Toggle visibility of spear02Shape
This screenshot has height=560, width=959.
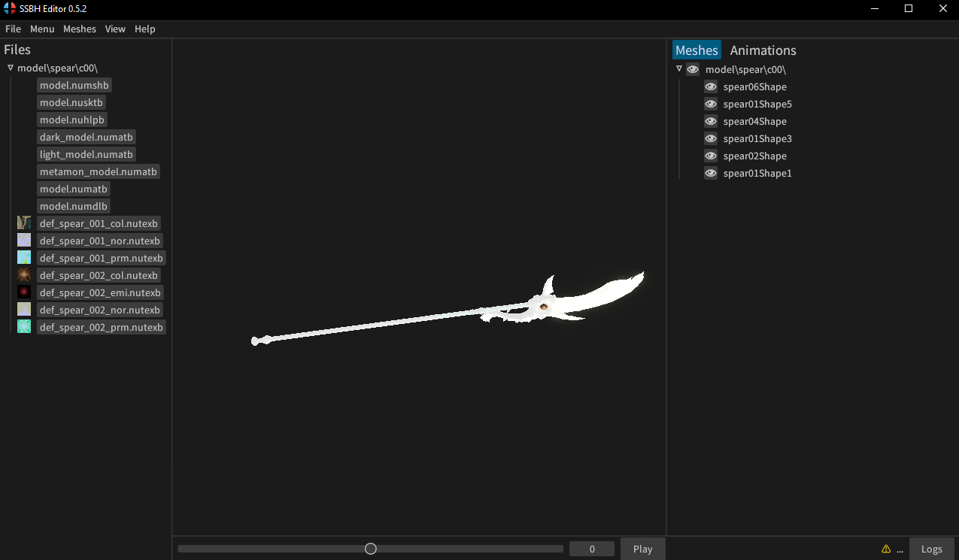pyautogui.click(x=711, y=156)
